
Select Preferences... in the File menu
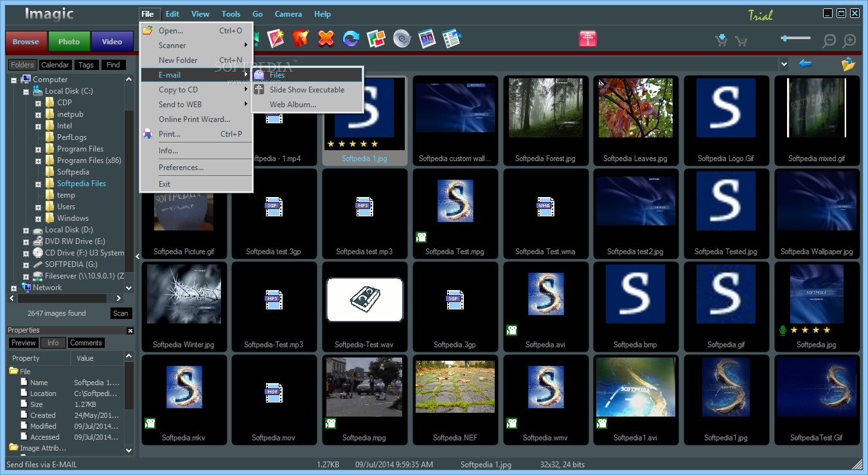196,168
